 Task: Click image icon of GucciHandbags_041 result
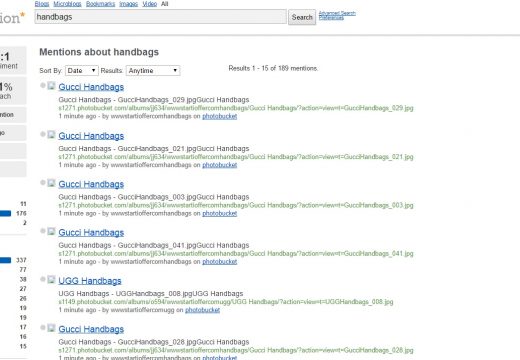click(51, 231)
